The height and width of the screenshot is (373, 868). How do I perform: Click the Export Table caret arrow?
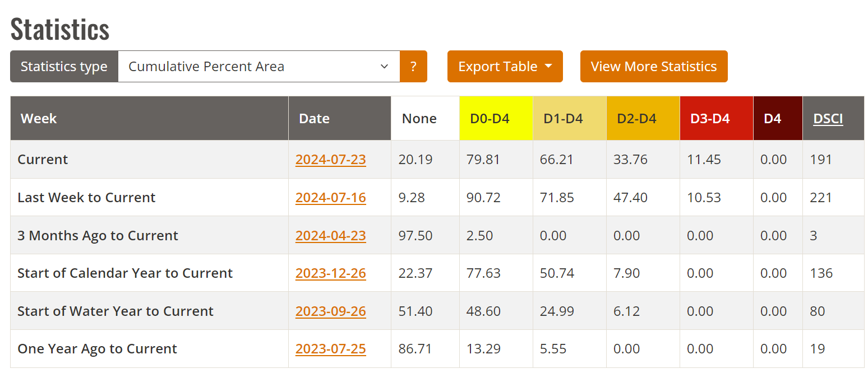[x=548, y=66]
